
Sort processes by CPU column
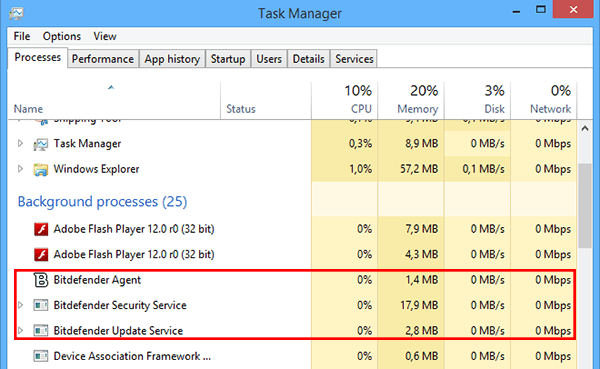click(x=344, y=100)
